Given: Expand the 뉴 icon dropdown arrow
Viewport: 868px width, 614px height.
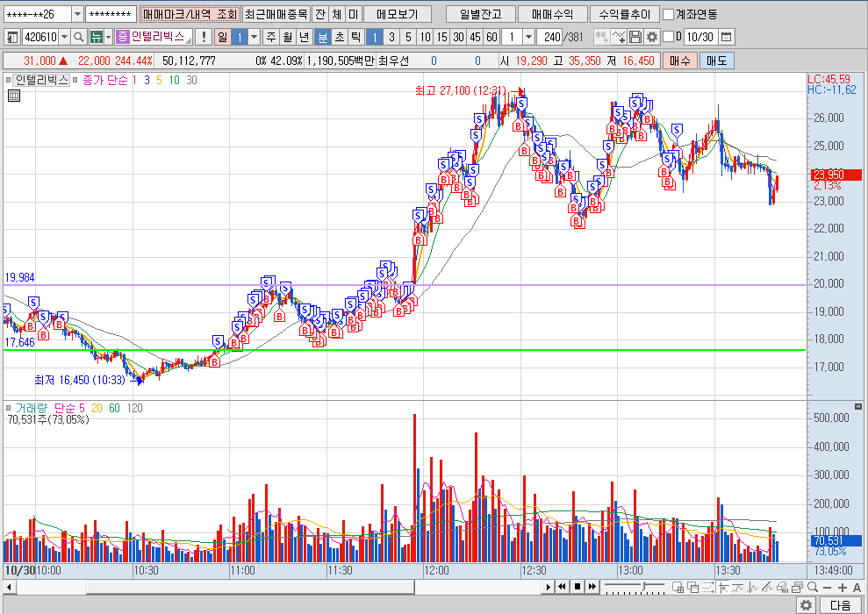Looking at the screenshot, I should tap(109, 37).
